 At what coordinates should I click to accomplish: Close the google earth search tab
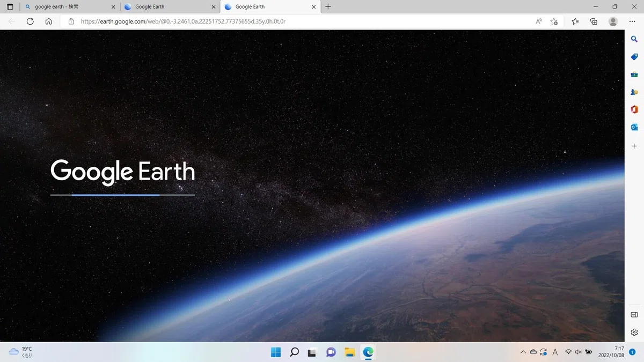[x=113, y=7]
